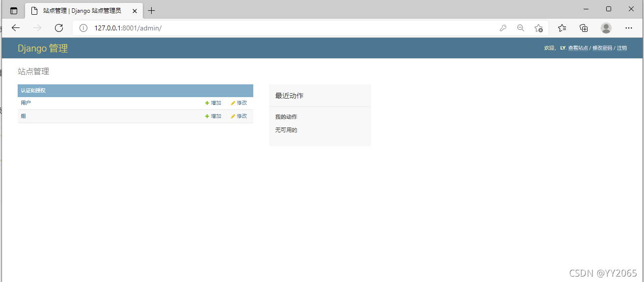Viewport: 644px width, 282px height.
Task: Click 增加 in the 用户 row
Action: [213, 103]
